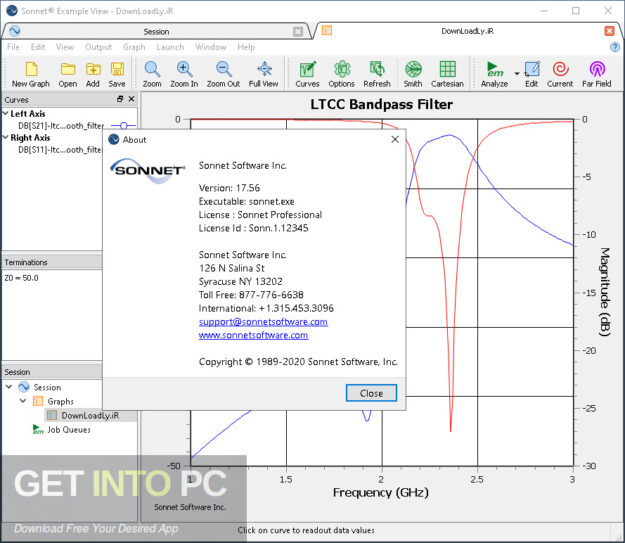
Task: Switch to the Session tab
Action: [x=156, y=31]
